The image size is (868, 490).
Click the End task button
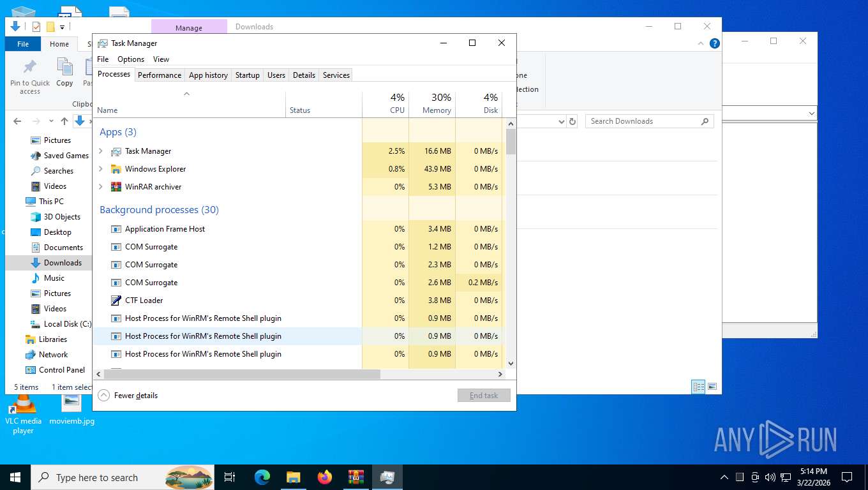484,396
